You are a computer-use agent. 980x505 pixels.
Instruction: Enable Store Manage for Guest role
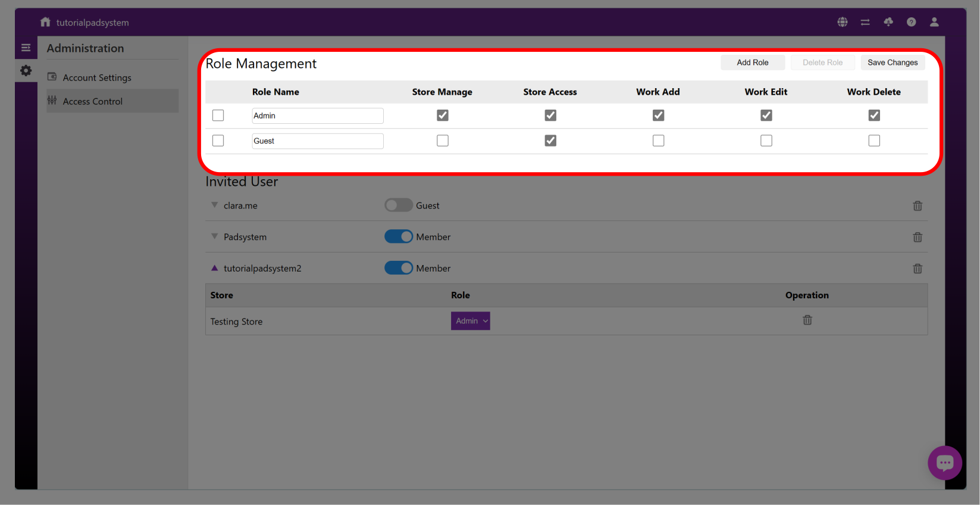click(443, 141)
